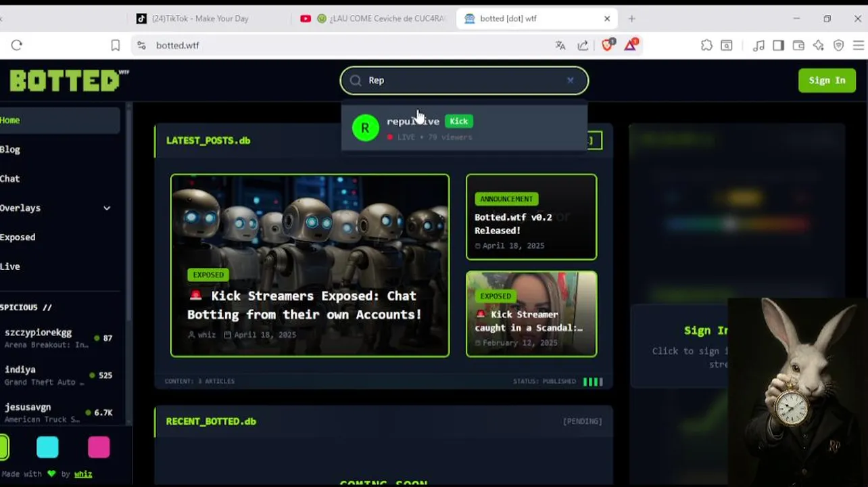Open Kick Streamers Exposed article title
868x487 pixels.
tap(304, 305)
